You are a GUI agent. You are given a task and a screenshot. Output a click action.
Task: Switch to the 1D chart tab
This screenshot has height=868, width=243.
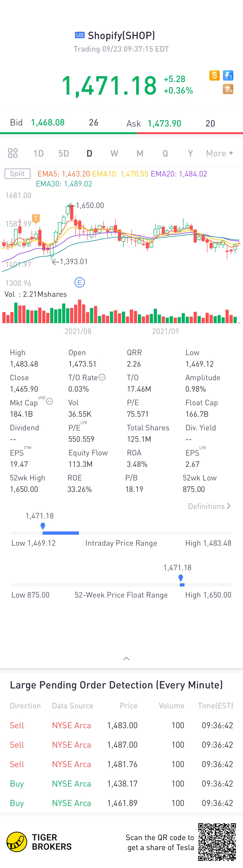coord(38,153)
